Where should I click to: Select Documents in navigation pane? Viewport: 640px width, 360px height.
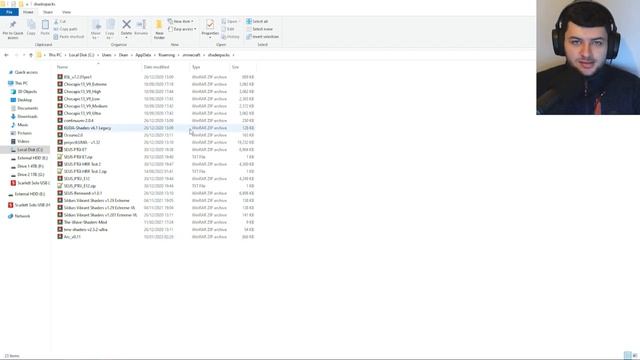coord(24,108)
